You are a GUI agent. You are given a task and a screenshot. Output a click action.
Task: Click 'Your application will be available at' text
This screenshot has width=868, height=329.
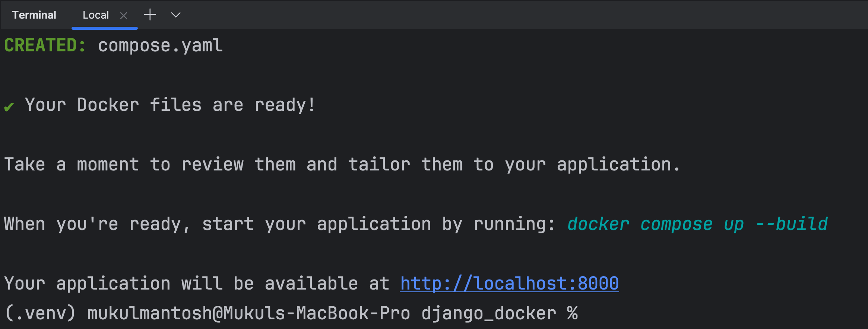coord(196,284)
